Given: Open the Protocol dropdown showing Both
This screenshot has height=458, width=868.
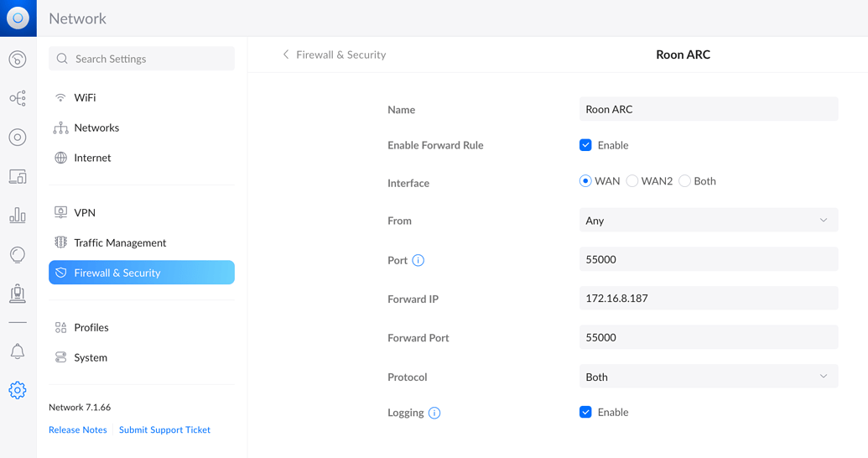Looking at the screenshot, I should 709,377.
